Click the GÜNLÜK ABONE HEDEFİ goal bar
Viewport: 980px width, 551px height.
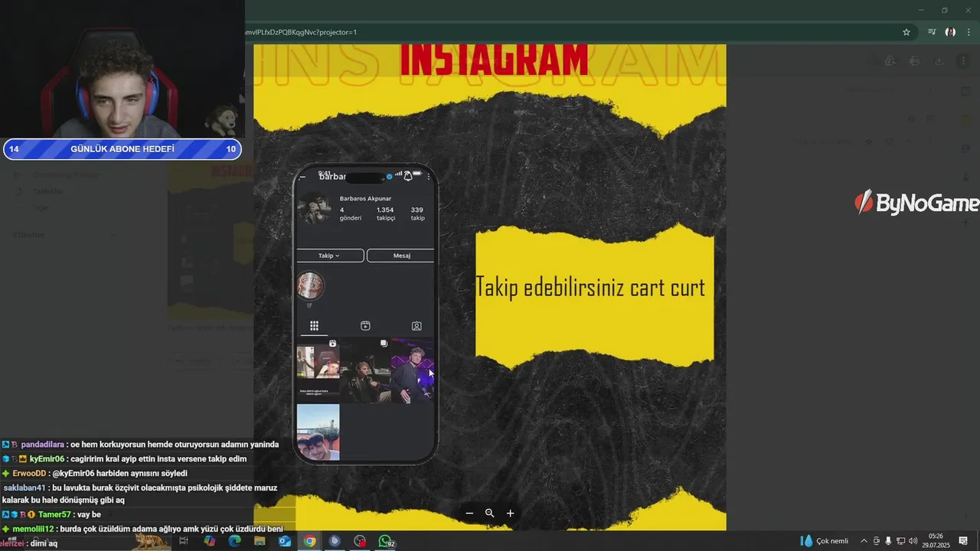click(122, 149)
